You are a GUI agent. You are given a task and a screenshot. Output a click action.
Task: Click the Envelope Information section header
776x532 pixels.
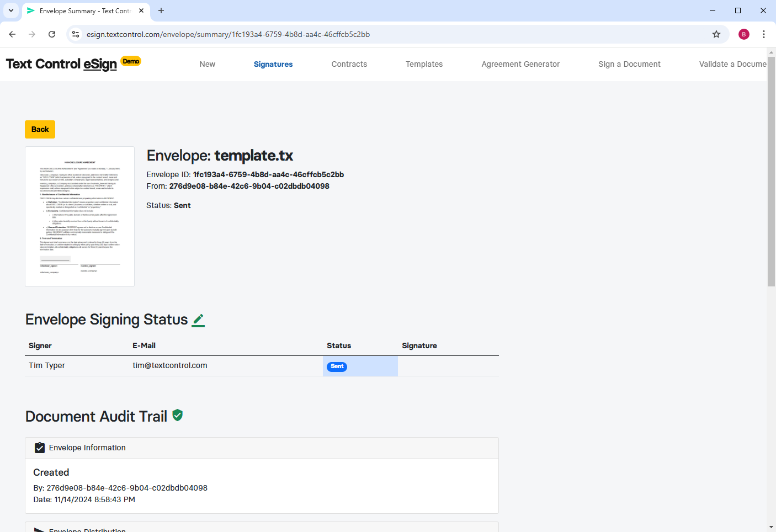[x=262, y=448]
